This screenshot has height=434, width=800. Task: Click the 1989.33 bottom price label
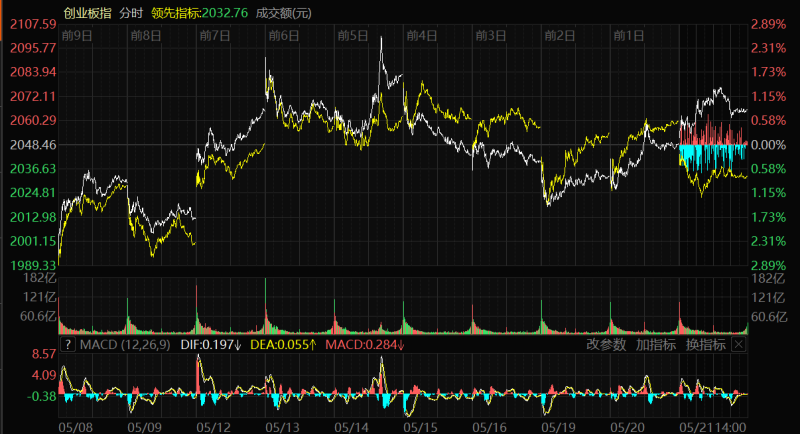coord(33,265)
